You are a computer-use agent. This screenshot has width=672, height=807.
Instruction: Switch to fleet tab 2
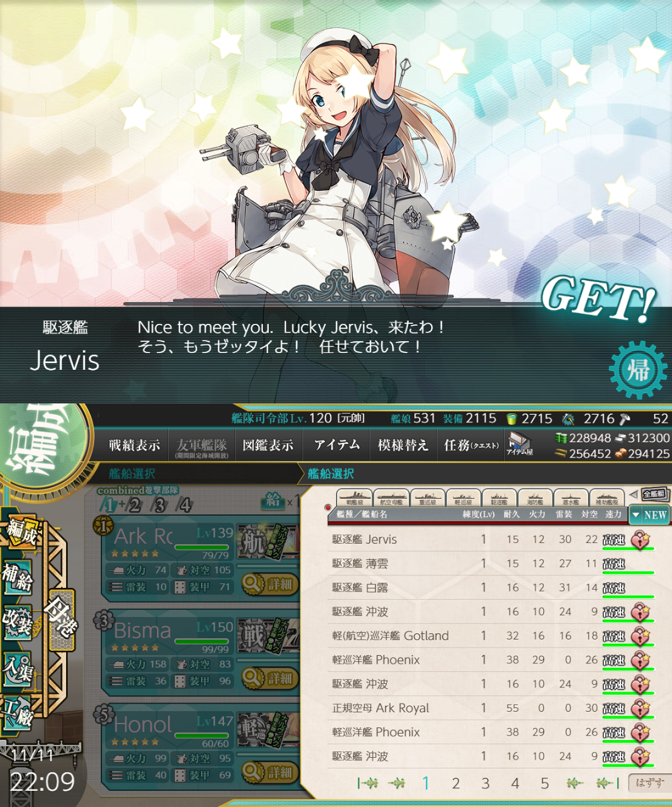[x=134, y=505]
